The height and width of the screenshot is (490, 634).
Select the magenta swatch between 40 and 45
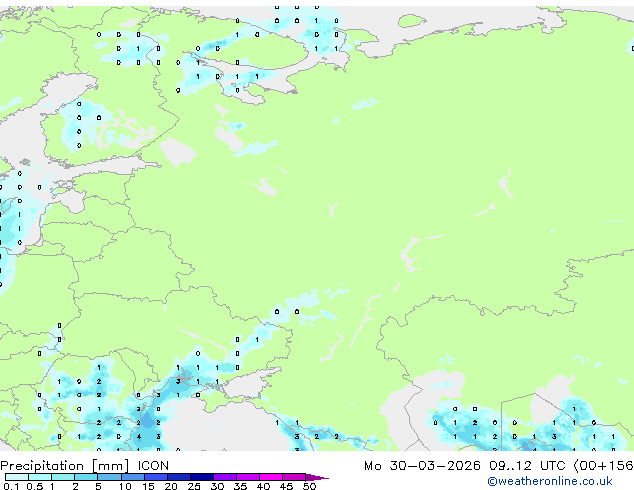271,477
